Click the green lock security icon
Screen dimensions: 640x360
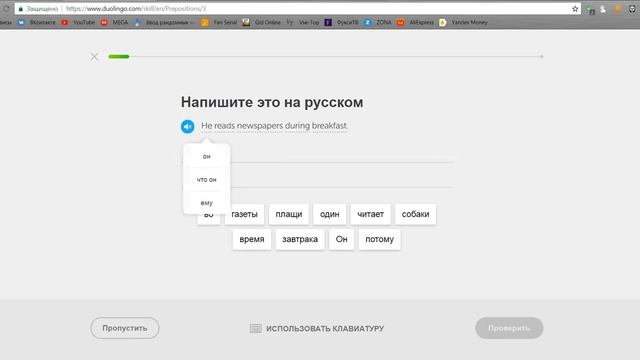pyautogui.click(x=20, y=9)
